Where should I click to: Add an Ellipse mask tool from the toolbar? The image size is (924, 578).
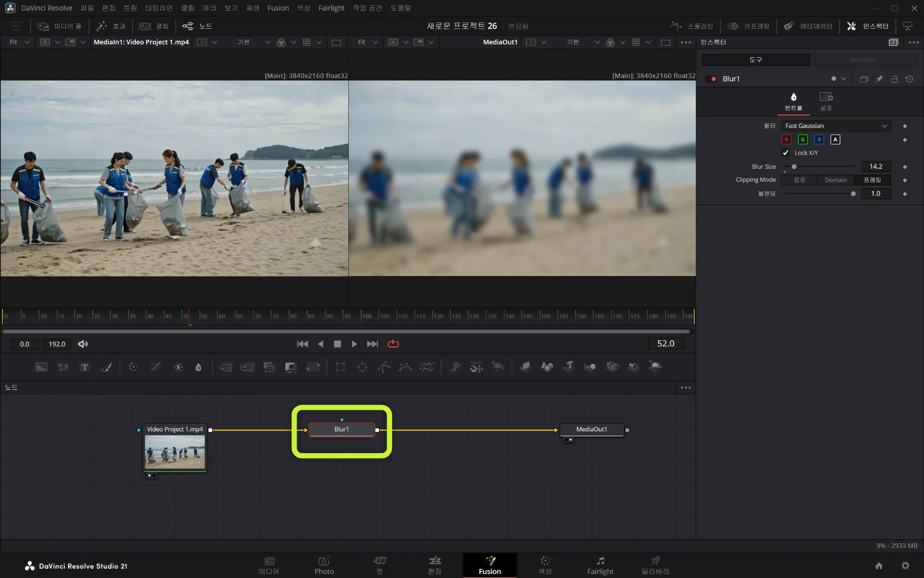pos(363,367)
